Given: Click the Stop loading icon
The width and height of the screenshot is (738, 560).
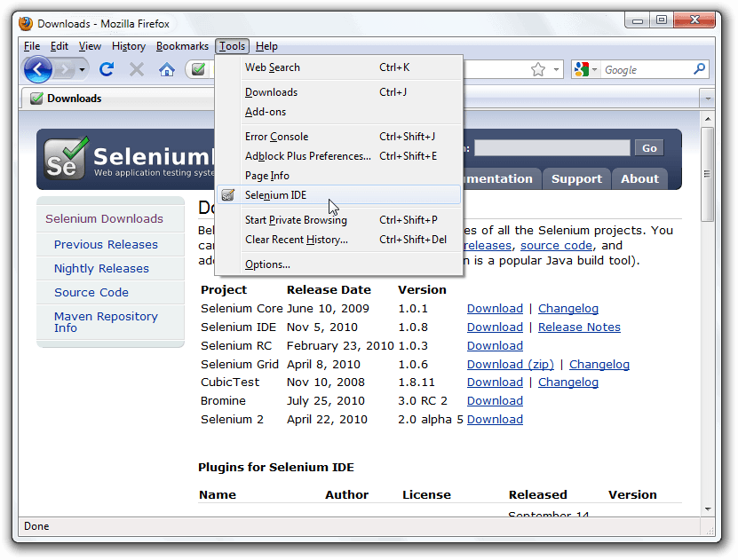Looking at the screenshot, I should [x=135, y=67].
